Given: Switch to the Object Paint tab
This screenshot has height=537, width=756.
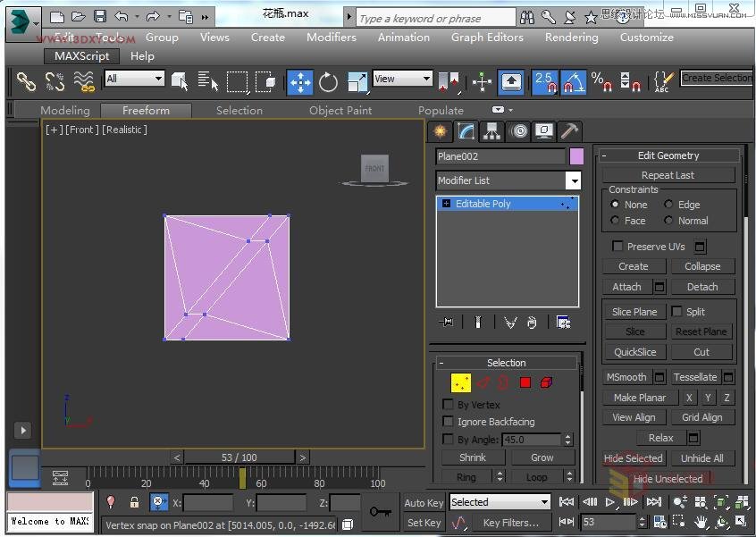Looking at the screenshot, I should click(x=340, y=111).
